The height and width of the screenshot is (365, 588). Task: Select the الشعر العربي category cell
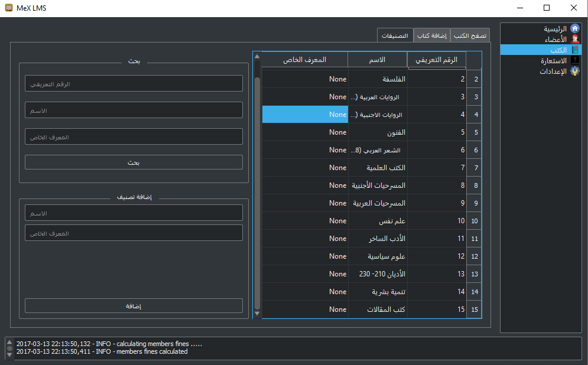tap(378, 150)
